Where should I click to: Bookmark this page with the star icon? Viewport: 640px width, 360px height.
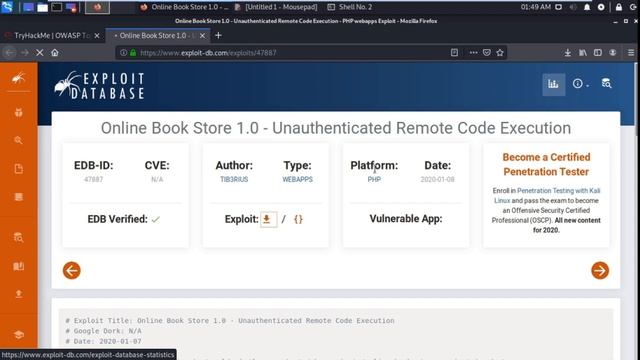500,53
